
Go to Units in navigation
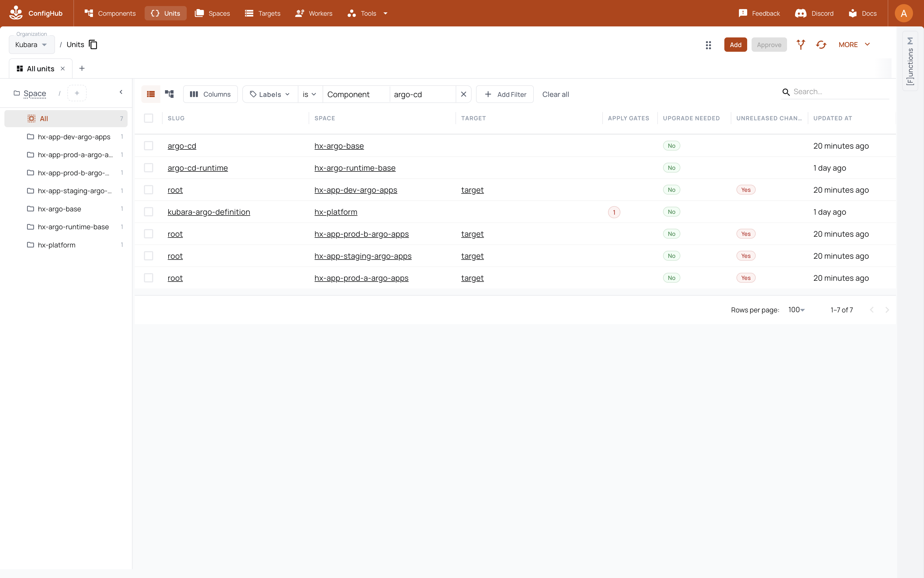[x=165, y=13]
